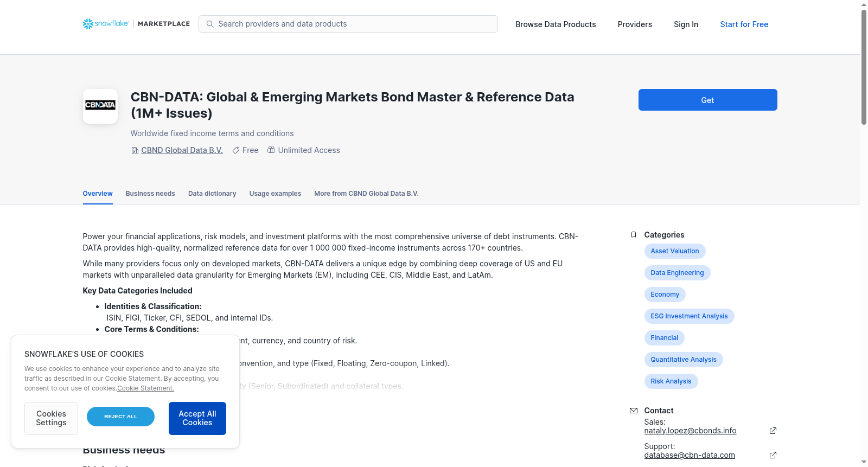Image resolution: width=868 pixels, height=467 pixels.
Task: Select the Asset Valuation category chip
Action: pyautogui.click(x=675, y=251)
